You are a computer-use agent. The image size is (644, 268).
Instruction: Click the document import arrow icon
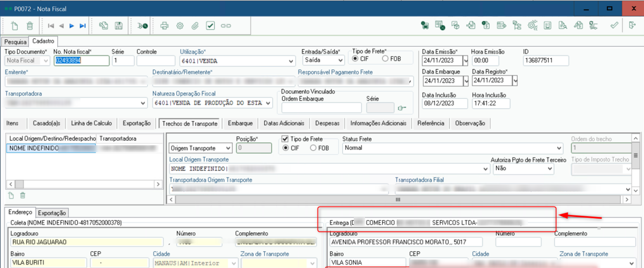471,26
